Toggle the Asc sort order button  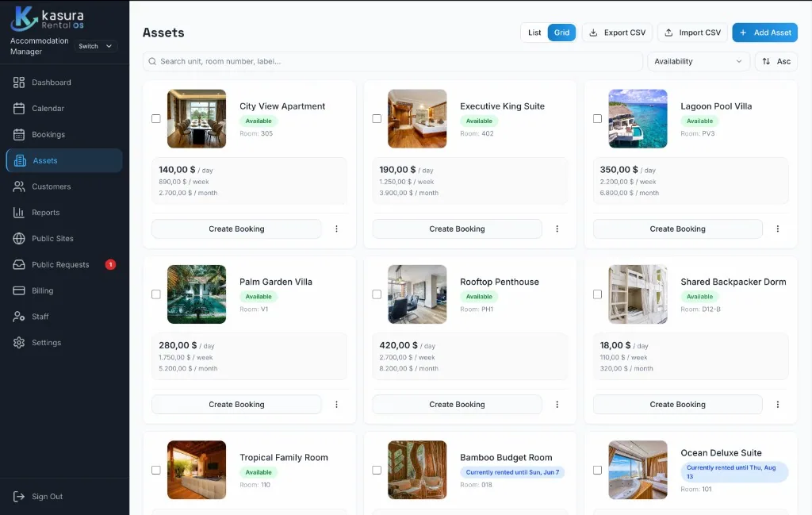click(776, 61)
